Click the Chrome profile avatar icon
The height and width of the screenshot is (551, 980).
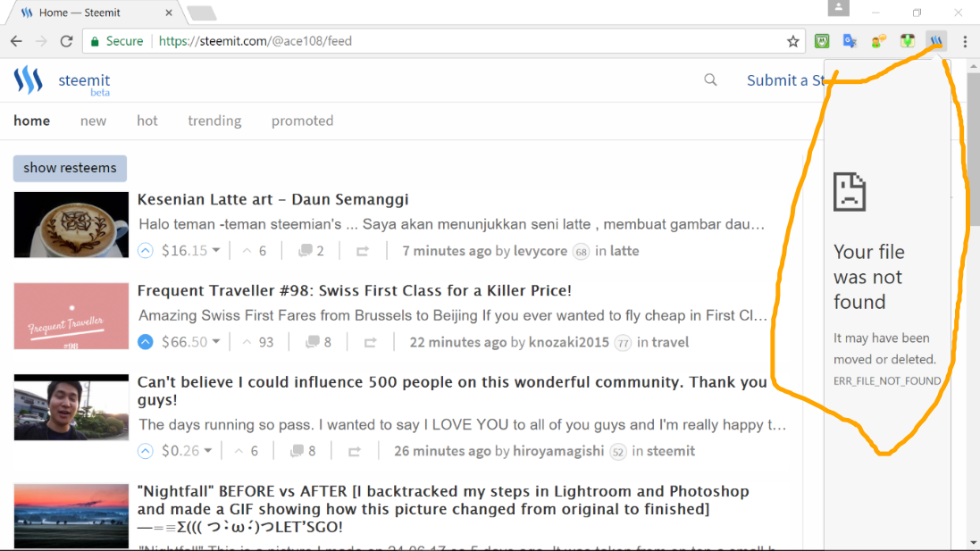839,8
